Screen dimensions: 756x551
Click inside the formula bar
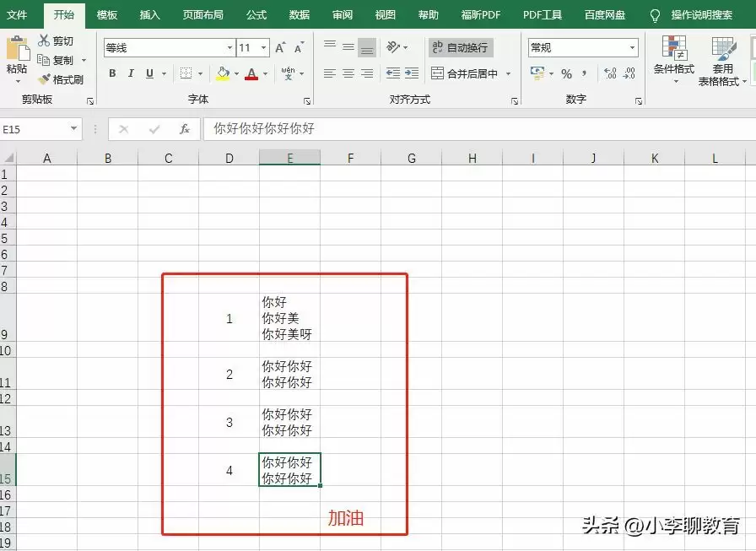tap(337, 130)
